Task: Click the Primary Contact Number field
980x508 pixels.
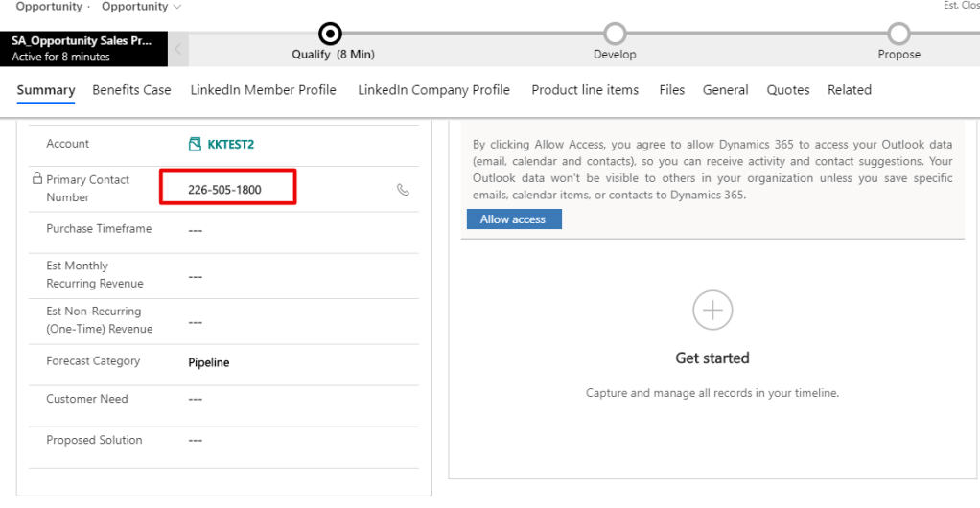Action: click(x=227, y=190)
